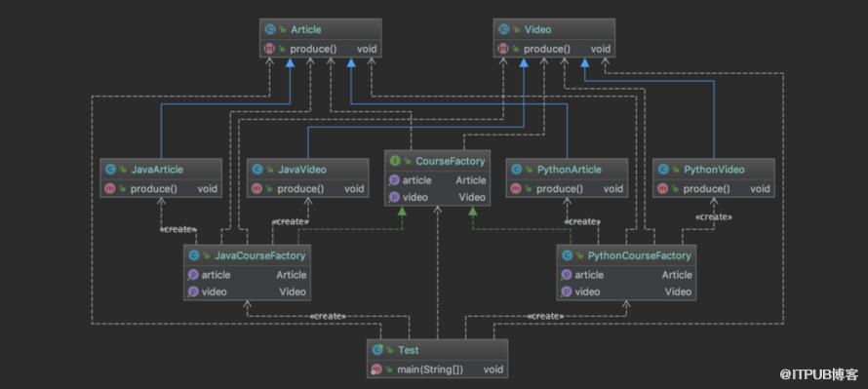Image resolution: width=868 pixels, height=389 pixels.
Task: Click the class icon beside JavaCourseFactory
Action: pyautogui.click(x=194, y=255)
